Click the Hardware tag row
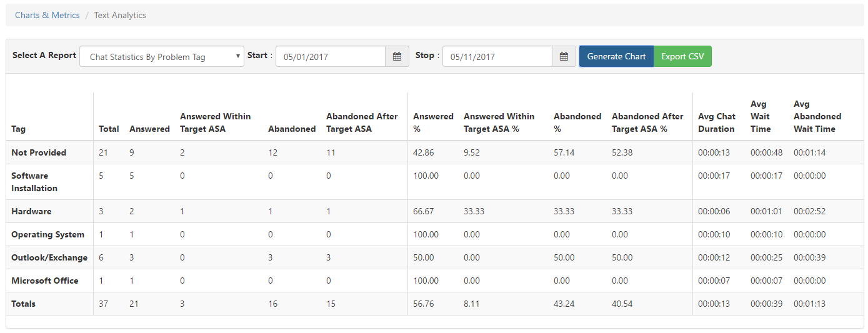Image resolution: width=868 pixels, height=333 pixels. [x=31, y=211]
